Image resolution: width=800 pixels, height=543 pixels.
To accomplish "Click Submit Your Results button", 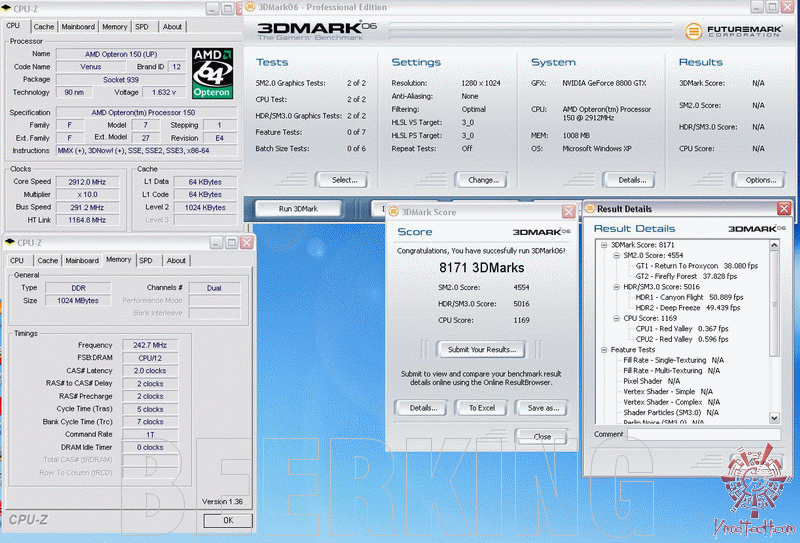I will click(x=482, y=349).
